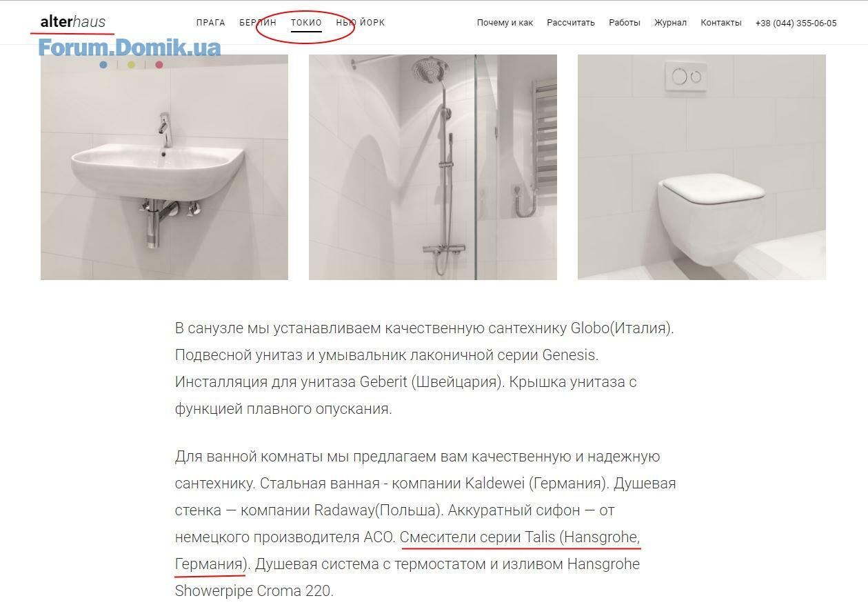Switch to the БЕРЛИН tab

258,23
